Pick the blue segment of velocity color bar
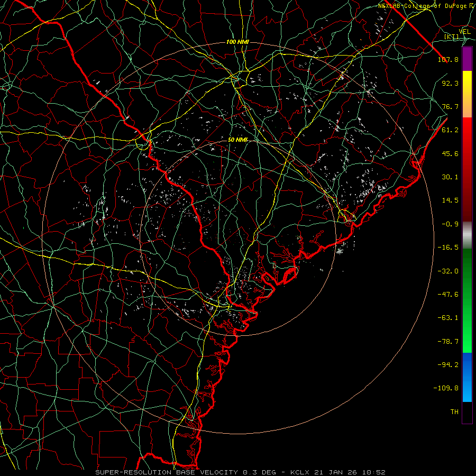 (x=467, y=377)
